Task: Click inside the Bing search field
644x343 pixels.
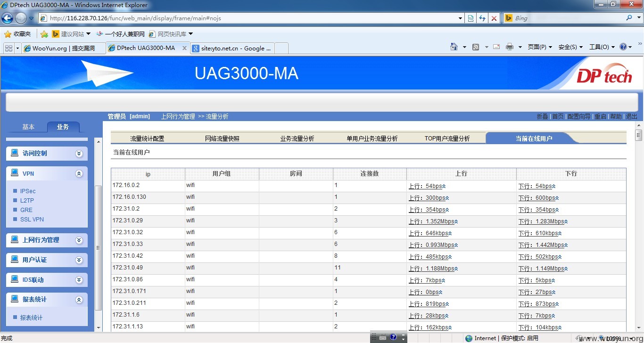Action: click(x=568, y=18)
